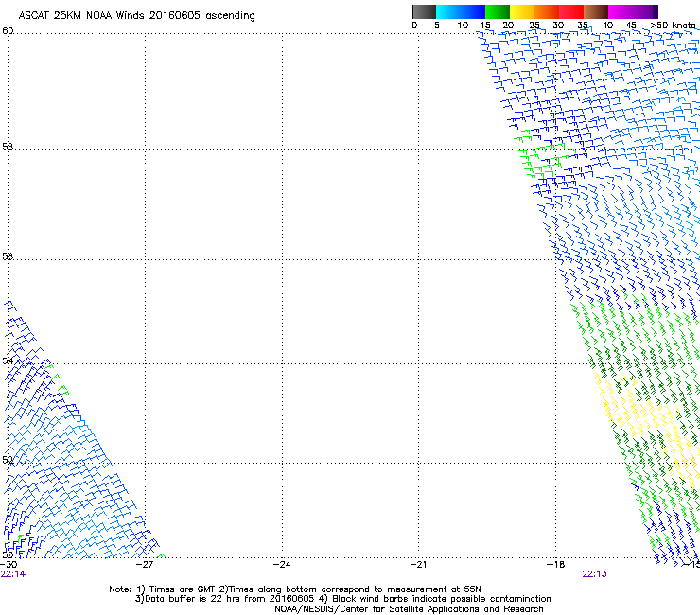Pick the red 30-35 knots color bar segment
Screen dimensions: 700x615
coord(571,11)
